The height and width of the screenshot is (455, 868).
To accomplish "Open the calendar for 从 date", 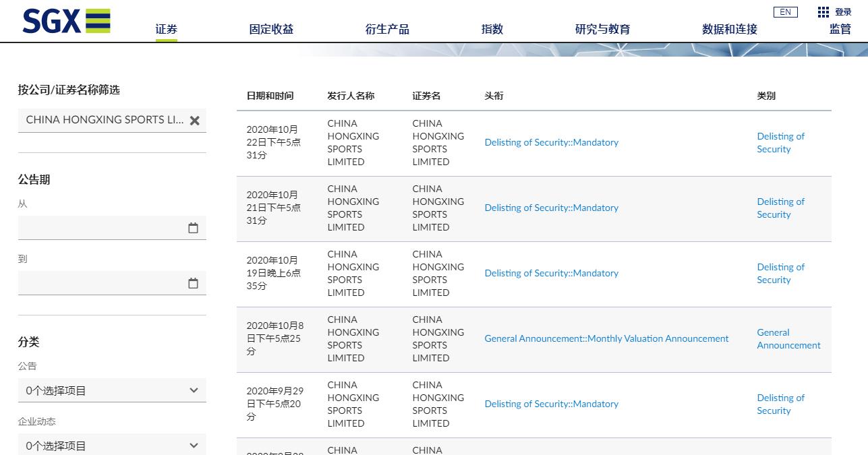I will 193,228.
